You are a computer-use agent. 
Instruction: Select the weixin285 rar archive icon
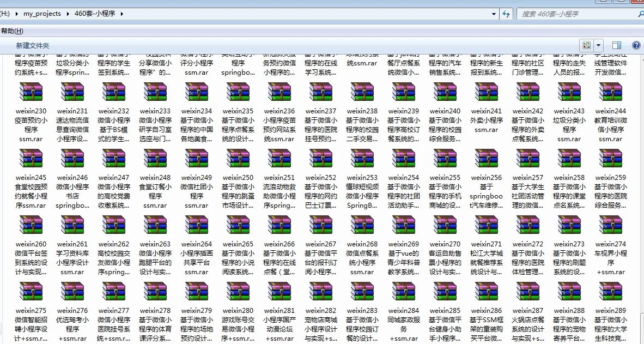tap(445, 292)
